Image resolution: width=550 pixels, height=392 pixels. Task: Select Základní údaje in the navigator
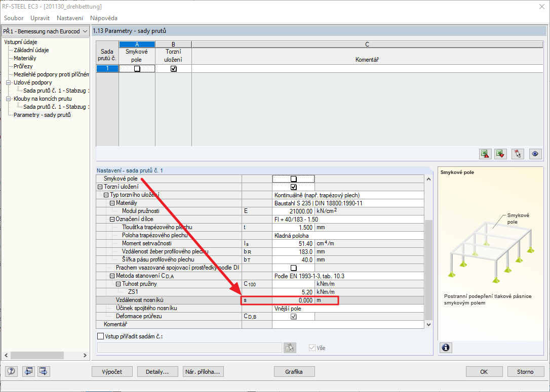coord(31,50)
